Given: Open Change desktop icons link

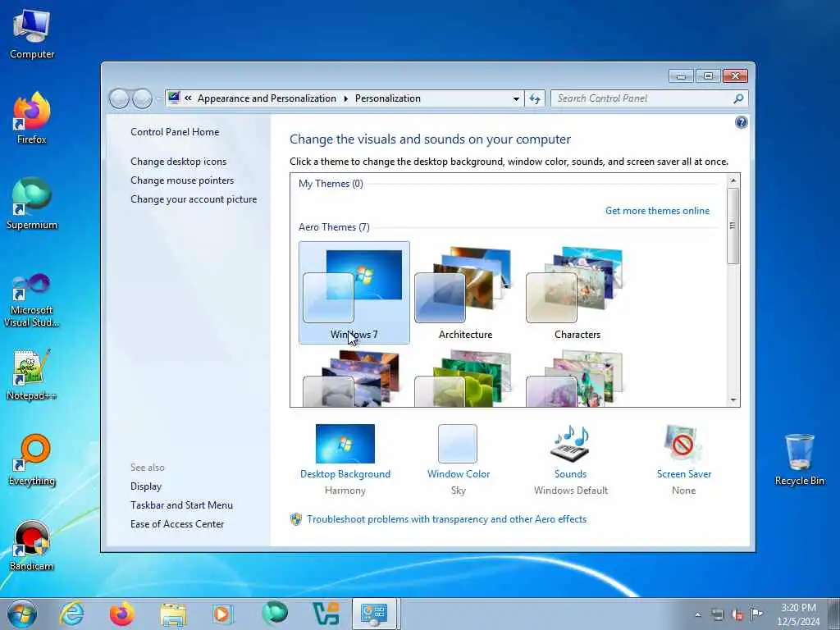Looking at the screenshot, I should tap(178, 162).
